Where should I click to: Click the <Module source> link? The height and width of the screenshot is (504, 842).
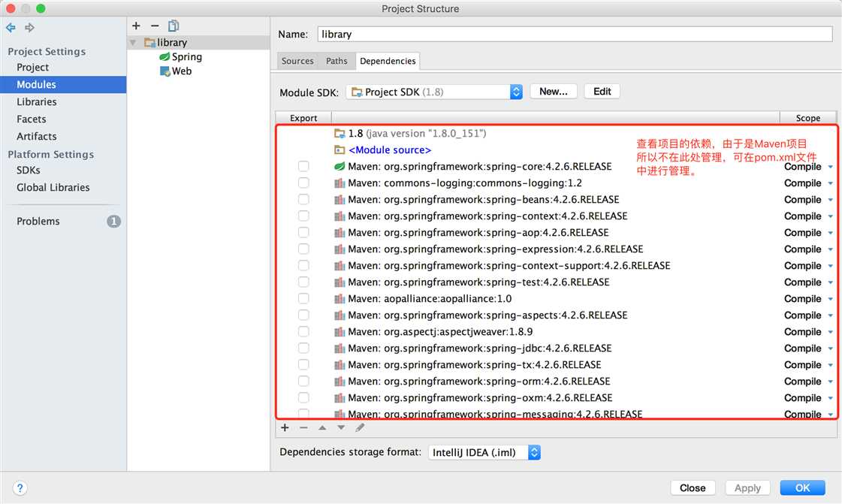[x=390, y=149]
